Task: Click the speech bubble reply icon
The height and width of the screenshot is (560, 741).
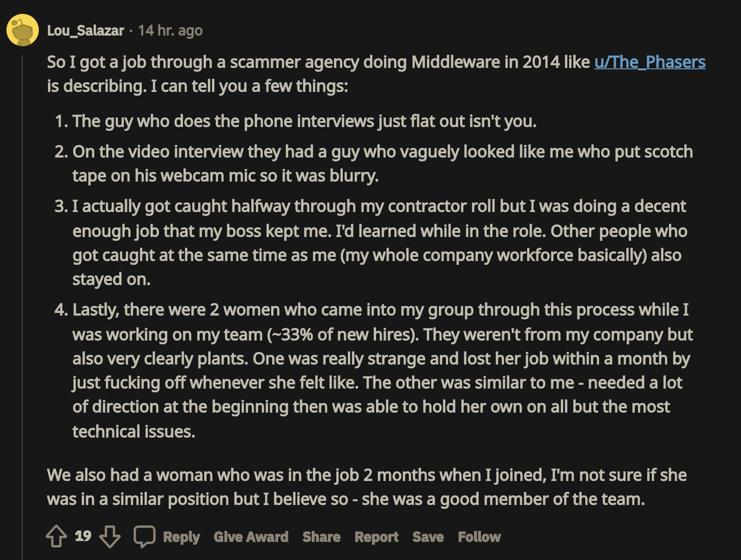Action: [145, 536]
